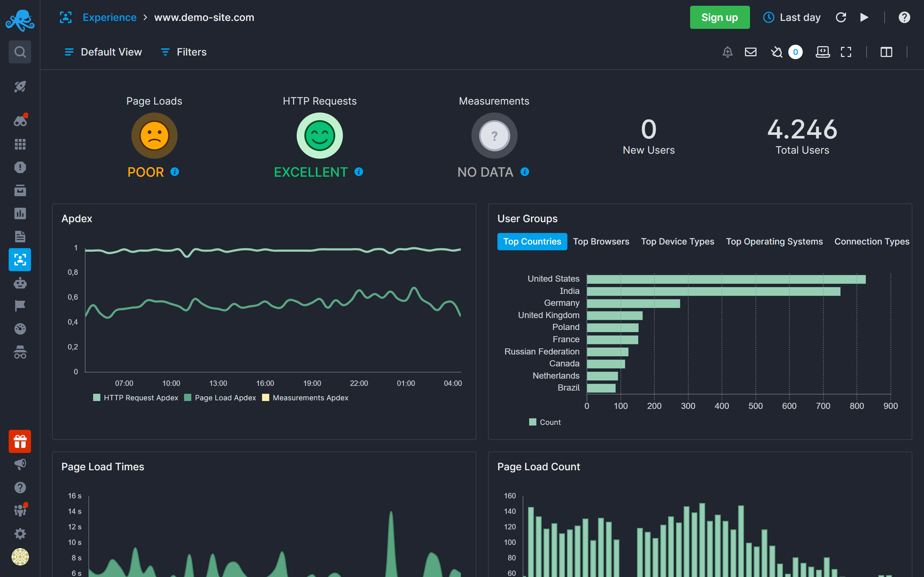
Task: Click the red gift promotion icon
Action: (x=20, y=441)
